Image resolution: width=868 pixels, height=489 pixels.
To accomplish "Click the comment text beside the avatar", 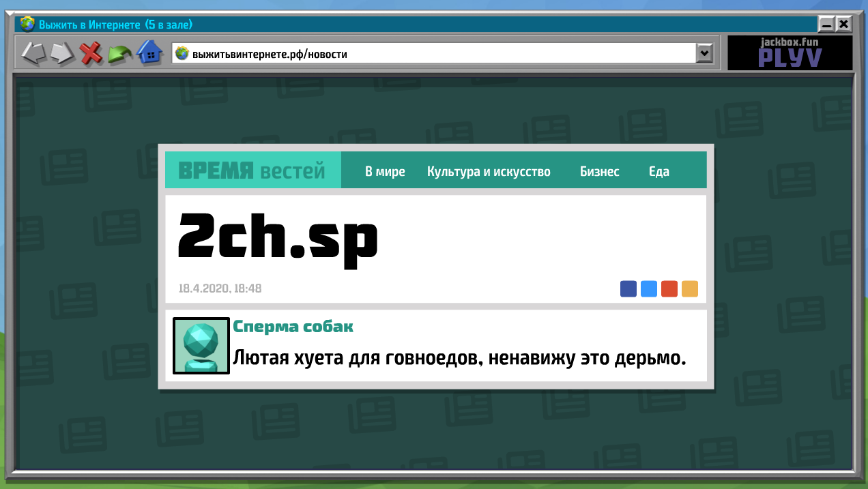I will (459, 357).
